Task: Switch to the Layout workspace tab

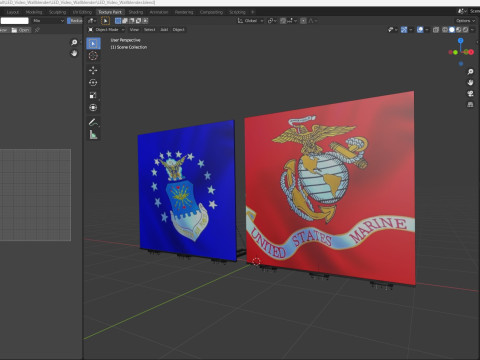Action: pyautogui.click(x=13, y=12)
